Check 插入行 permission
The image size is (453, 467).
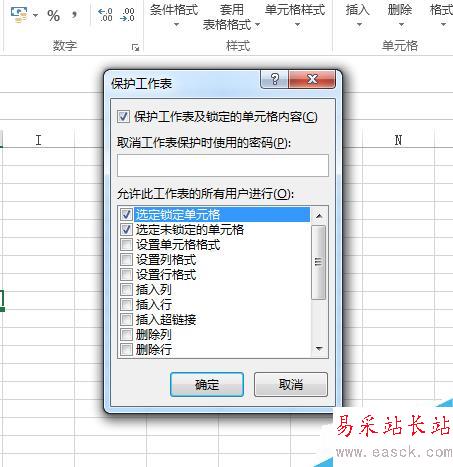(x=126, y=304)
